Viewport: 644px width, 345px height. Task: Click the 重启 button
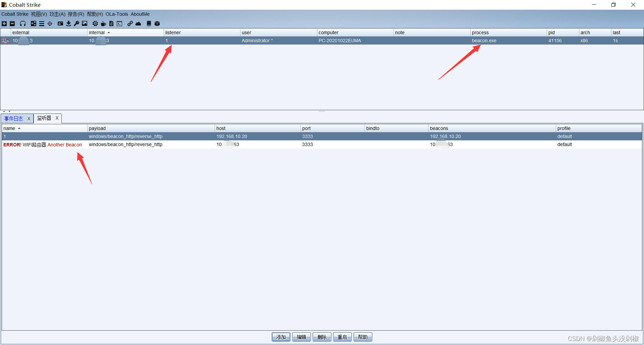[x=342, y=337]
